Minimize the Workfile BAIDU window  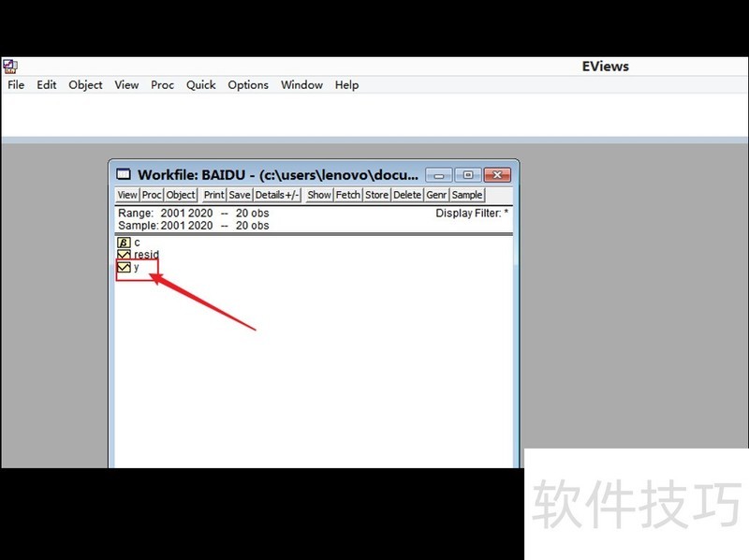tap(438, 175)
